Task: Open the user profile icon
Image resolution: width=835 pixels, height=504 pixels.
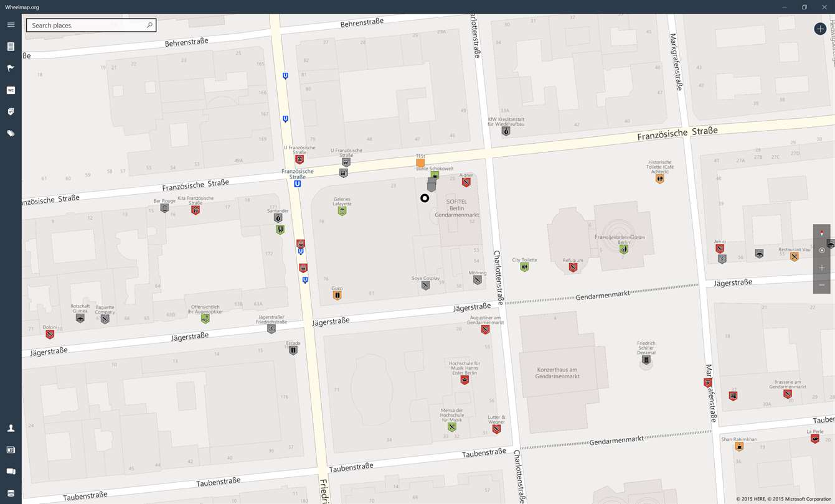Action: click(11, 428)
